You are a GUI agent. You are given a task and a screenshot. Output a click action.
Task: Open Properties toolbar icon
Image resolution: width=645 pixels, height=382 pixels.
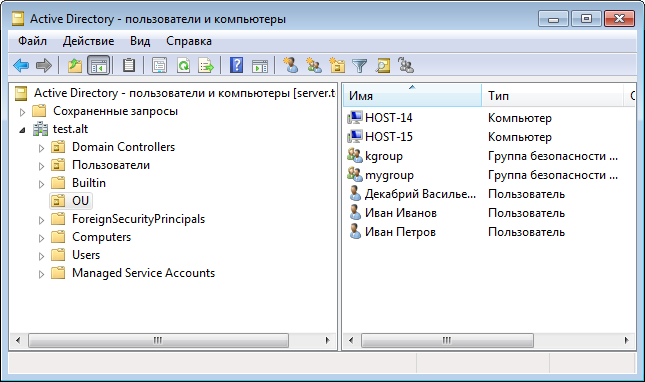[x=159, y=65]
